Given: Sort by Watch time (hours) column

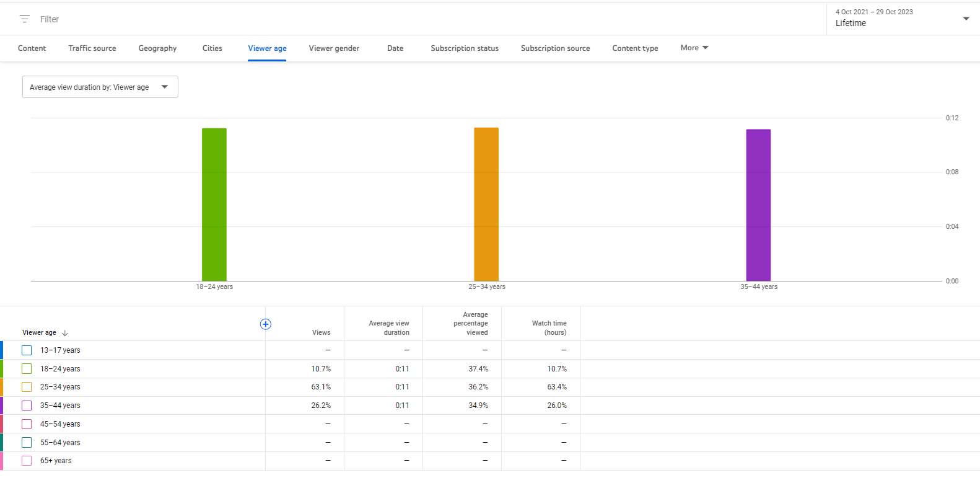Looking at the screenshot, I should coord(549,328).
